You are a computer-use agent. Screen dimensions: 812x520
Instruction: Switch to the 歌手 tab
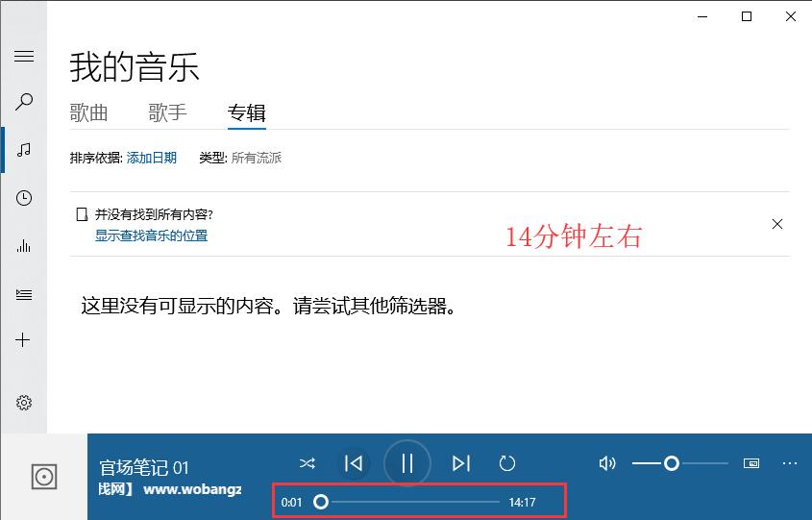[x=167, y=112]
